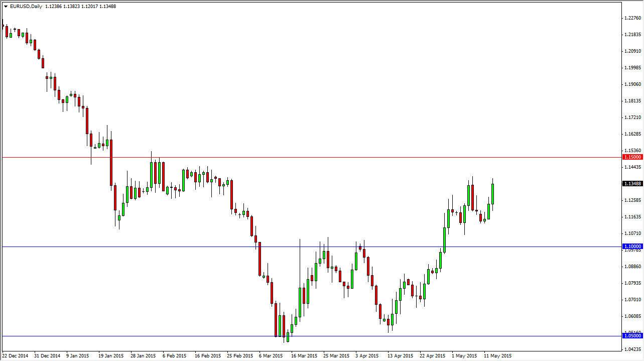This screenshot has height=361, width=644.
Task: Click the 1.07010 price axis label
Action: click(633, 300)
